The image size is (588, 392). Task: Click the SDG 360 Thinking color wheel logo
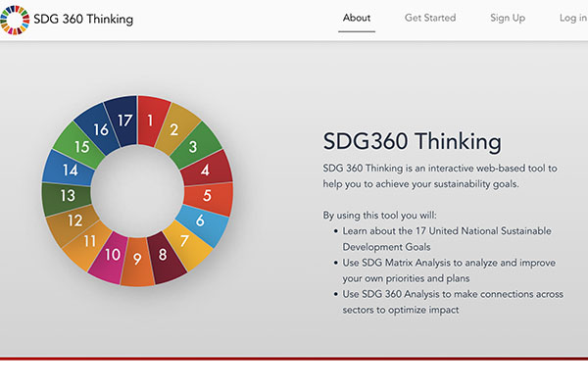(15, 20)
